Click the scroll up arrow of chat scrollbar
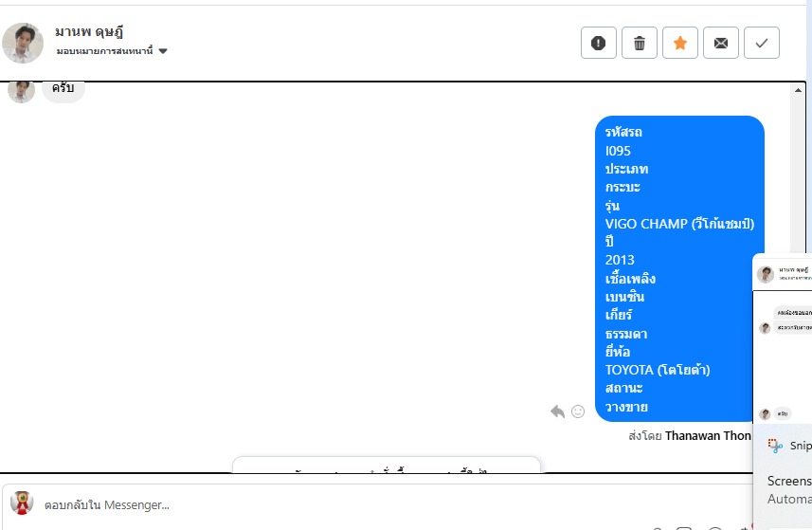812x530 pixels. (x=801, y=89)
